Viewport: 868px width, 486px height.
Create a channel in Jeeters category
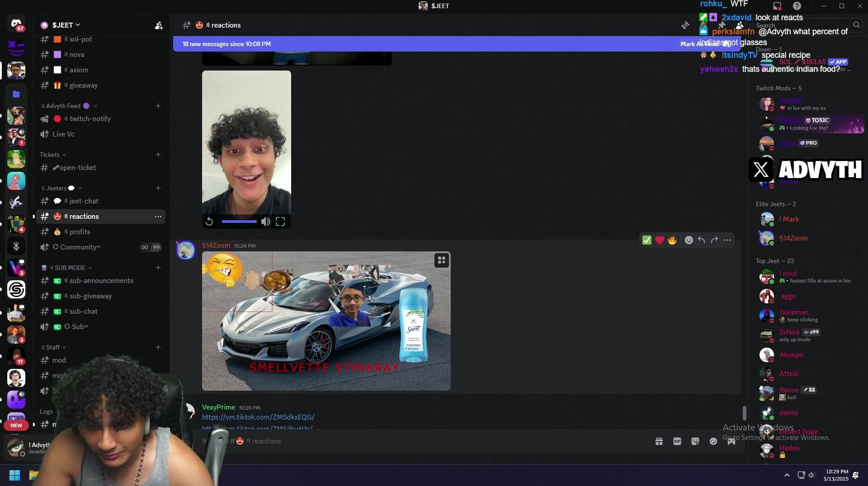(x=158, y=188)
